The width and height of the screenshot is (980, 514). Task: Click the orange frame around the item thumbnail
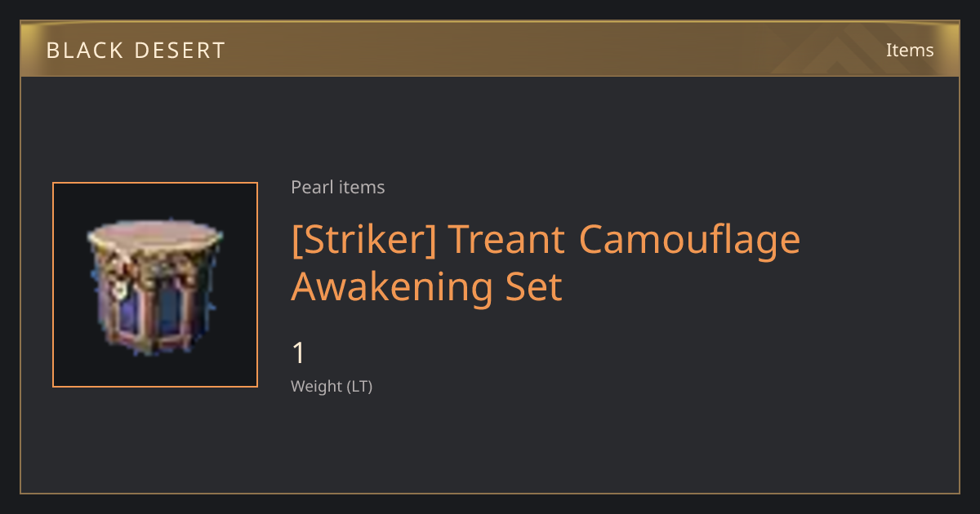click(155, 285)
